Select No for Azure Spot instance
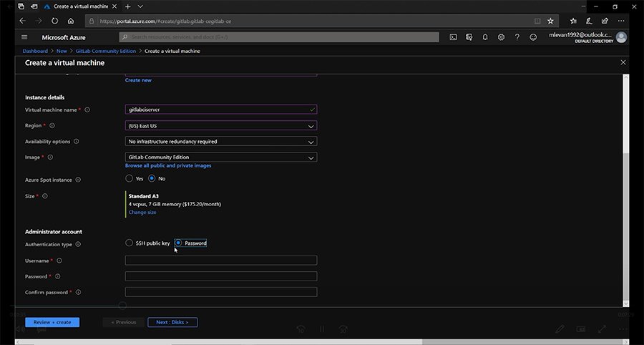Viewport: 644px width, 345px height. [152, 179]
